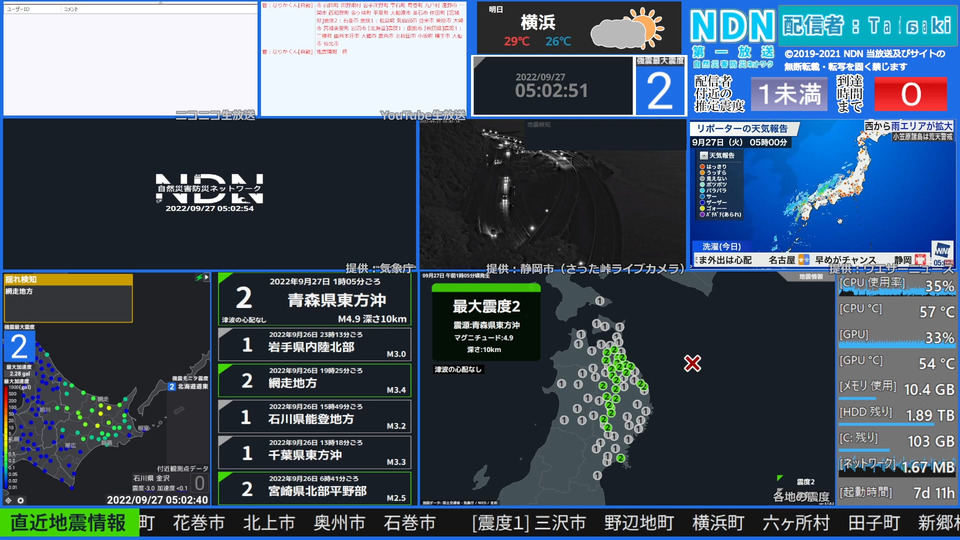This screenshot has width=960, height=540.
Task: Click the red arrival time 0 box
Action: point(910,94)
